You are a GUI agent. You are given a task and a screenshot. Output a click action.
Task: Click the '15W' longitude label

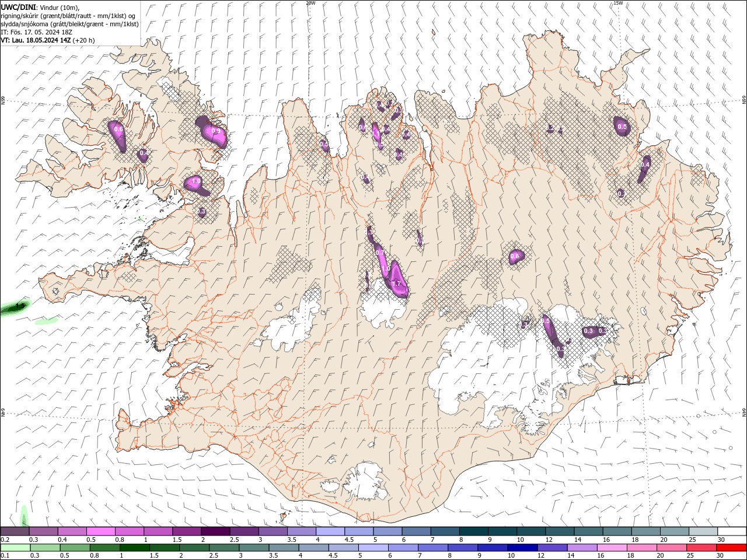pyautogui.click(x=618, y=3)
